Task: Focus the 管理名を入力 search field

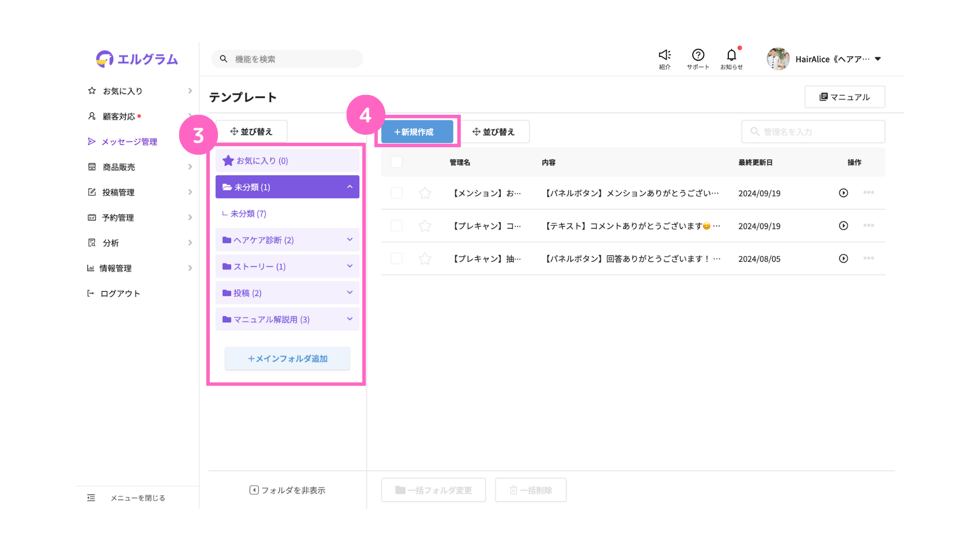Action: pos(813,132)
